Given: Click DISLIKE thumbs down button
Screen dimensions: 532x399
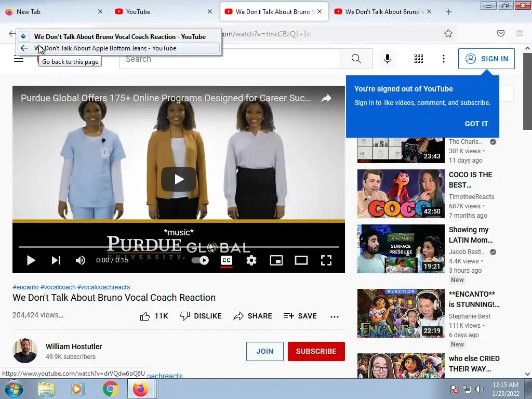Looking at the screenshot, I should (x=201, y=316).
